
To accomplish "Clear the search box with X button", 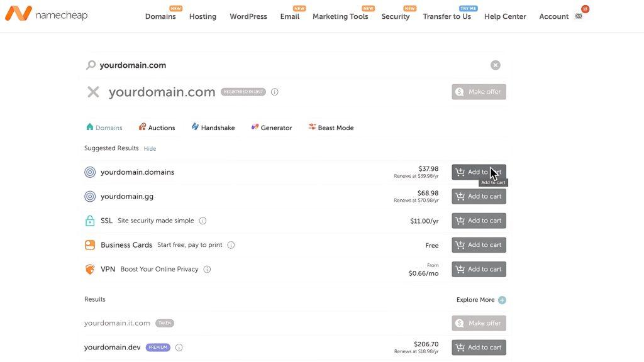I will [x=496, y=65].
